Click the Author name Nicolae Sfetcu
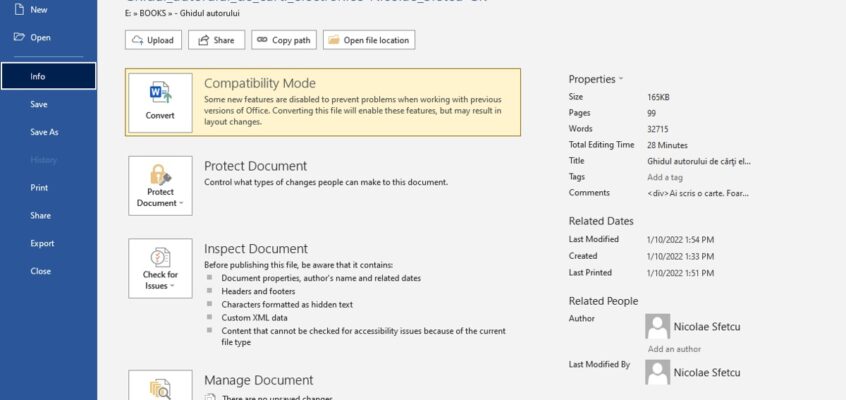 tap(707, 327)
